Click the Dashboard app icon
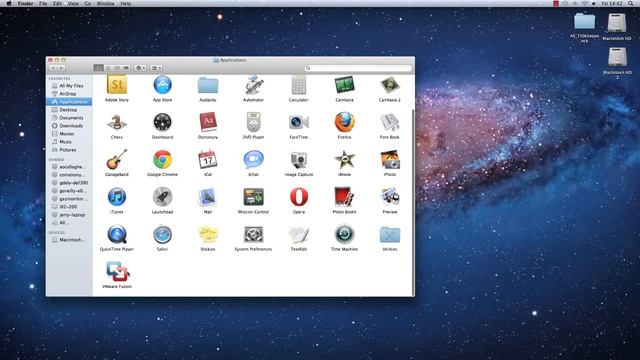This screenshot has height=360, width=640. [162, 122]
